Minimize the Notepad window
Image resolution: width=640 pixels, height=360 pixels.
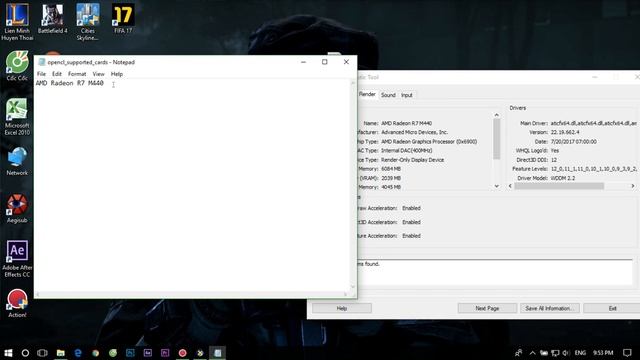303,62
